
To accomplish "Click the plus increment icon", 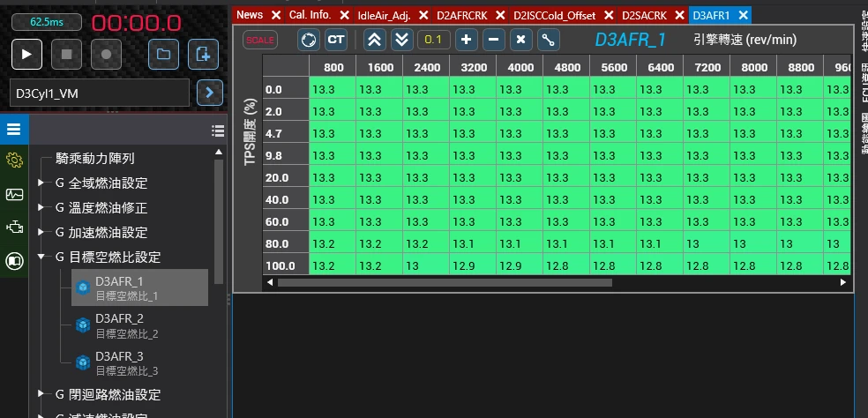I will [x=466, y=40].
